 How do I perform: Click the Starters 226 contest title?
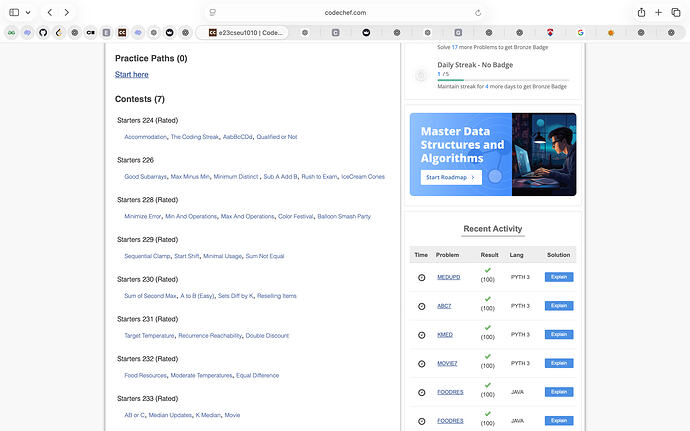tap(135, 160)
